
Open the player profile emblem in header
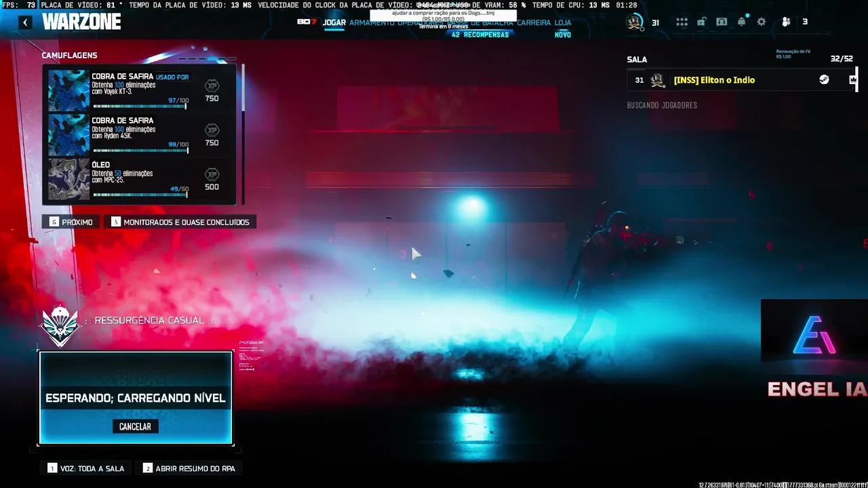(x=635, y=22)
